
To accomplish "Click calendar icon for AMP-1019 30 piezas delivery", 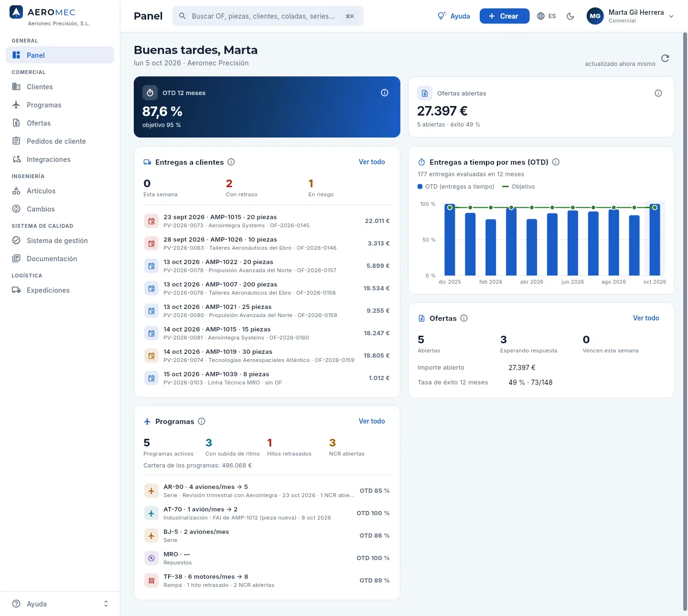I will coord(151,356).
